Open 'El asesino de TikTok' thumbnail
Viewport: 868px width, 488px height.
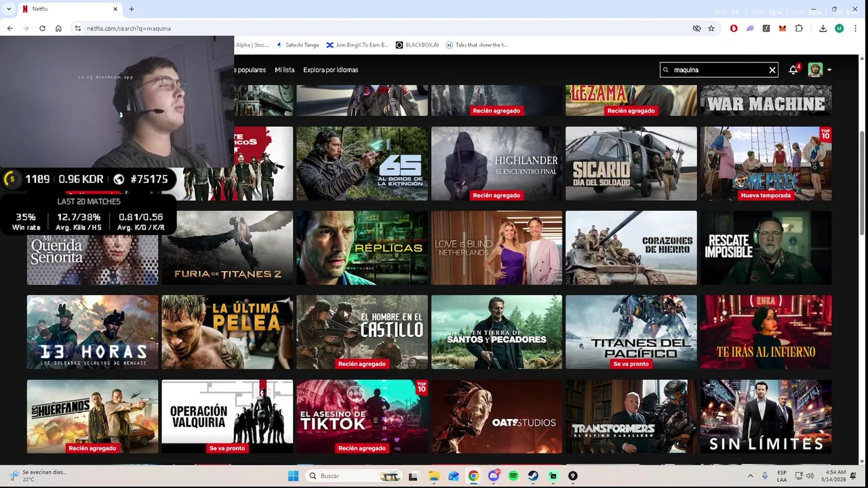pyautogui.click(x=362, y=416)
